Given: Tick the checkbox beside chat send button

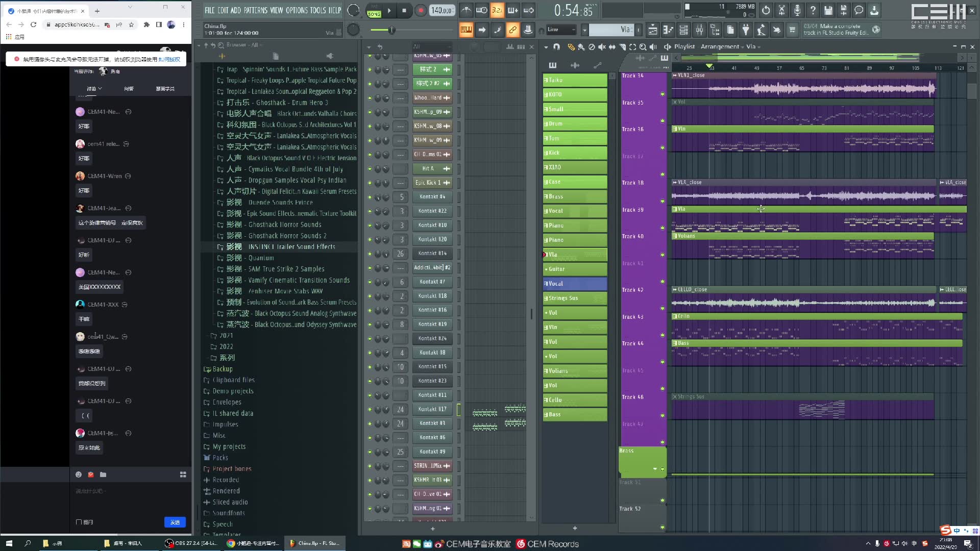Looking at the screenshot, I should click(x=79, y=522).
